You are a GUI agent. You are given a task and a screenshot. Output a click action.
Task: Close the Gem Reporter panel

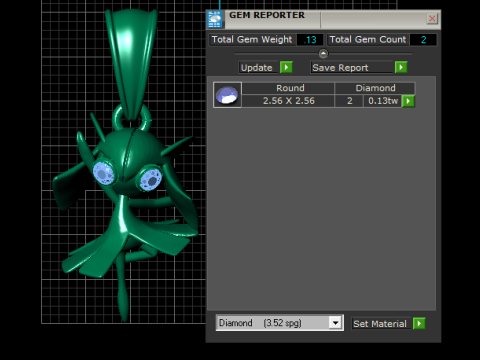click(432, 19)
